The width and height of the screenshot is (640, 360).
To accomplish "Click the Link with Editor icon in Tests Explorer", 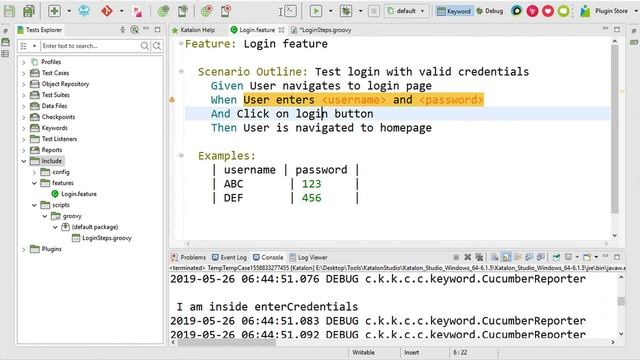I will click(134, 29).
